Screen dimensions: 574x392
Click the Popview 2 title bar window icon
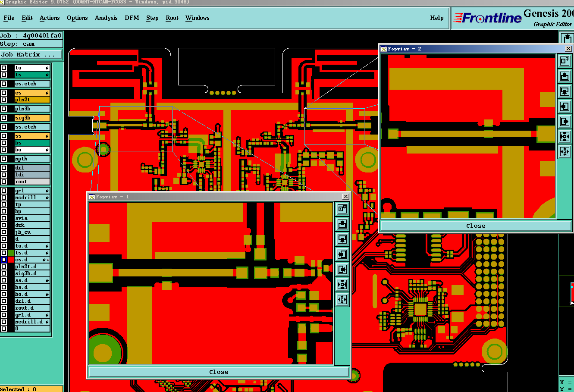[384, 49]
